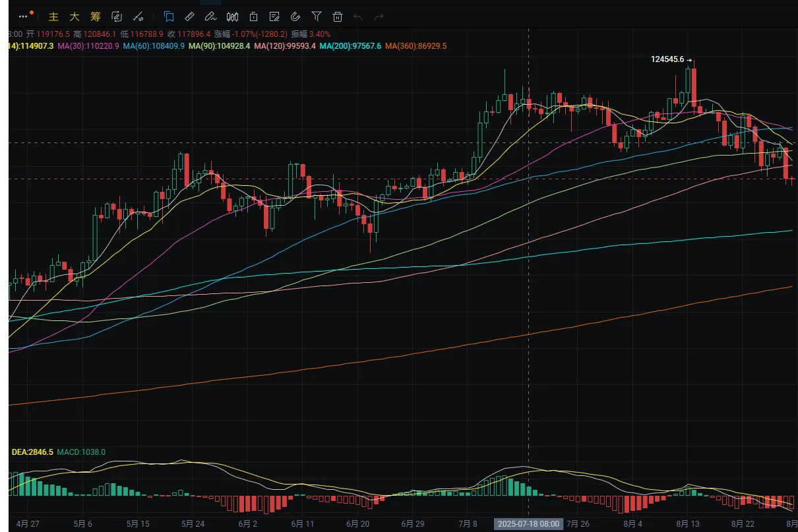Screen dimensions: 798x532
Task: Open the three-dot more options menu
Action: pyautogui.click(x=24, y=16)
